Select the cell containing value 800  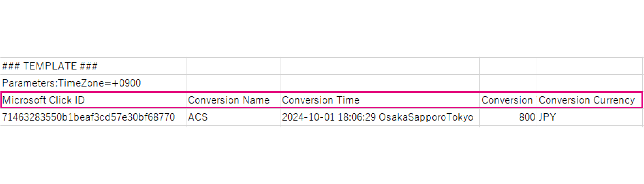pyautogui.click(x=508, y=117)
